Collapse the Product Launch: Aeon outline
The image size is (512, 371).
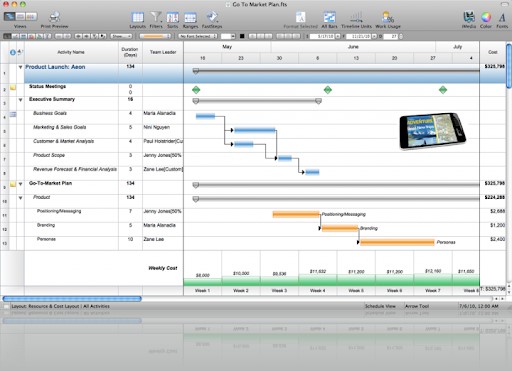[x=20, y=67]
